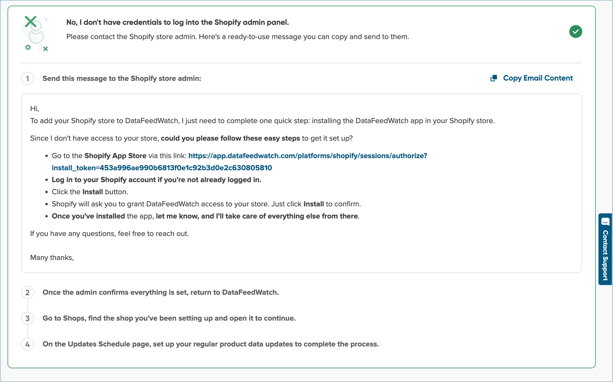Click 'Send this message to the Shopify store admin' text
Screen dimensions: 613x382
(122, 79)
